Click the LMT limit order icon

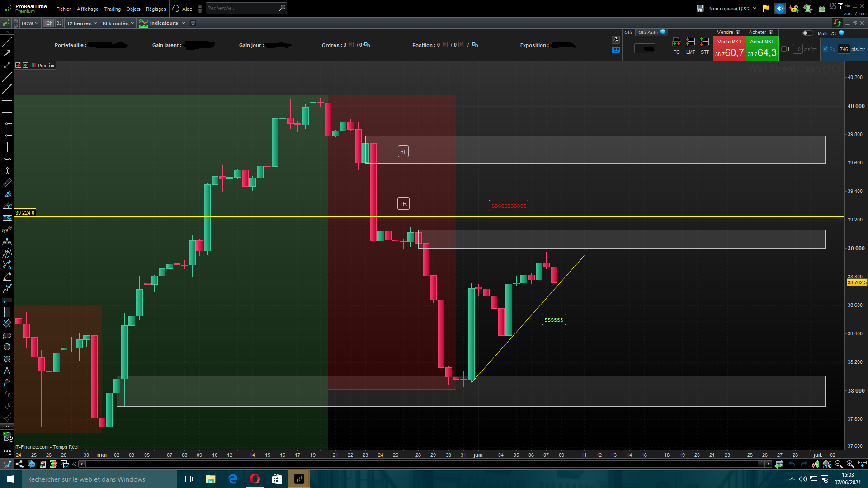pyautogui.click(x=690, y=42)
